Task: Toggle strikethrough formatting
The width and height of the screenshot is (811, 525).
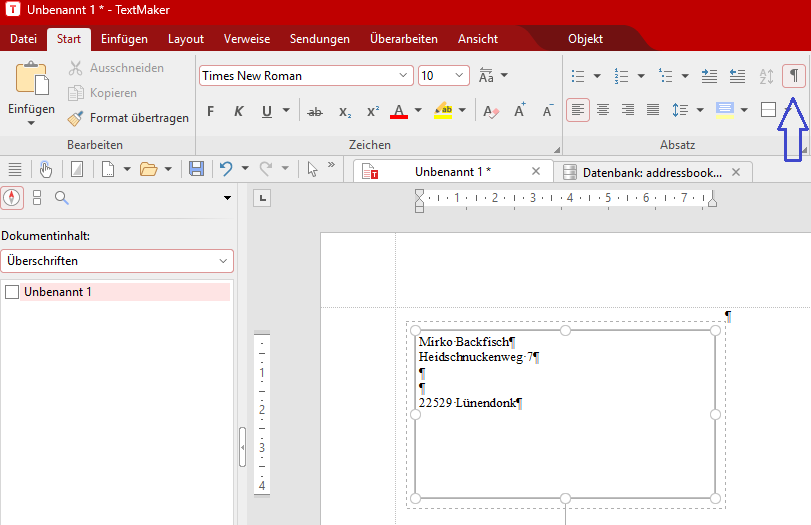Action: click(314, 111)
